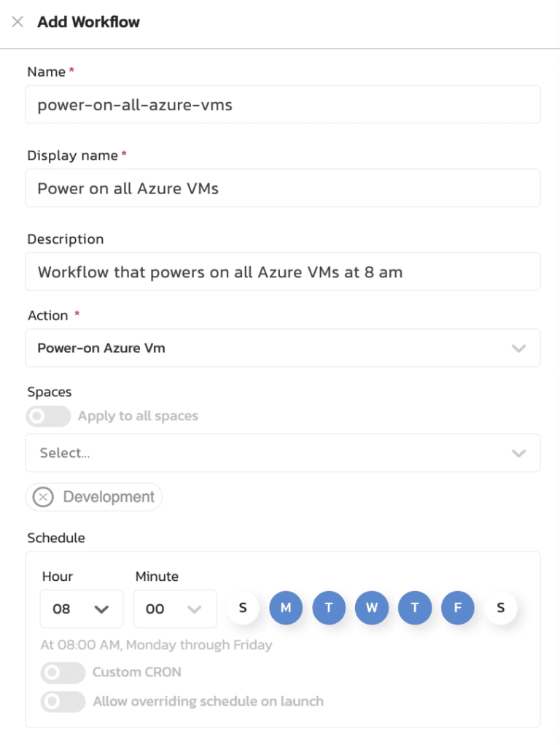Deselect Tuesday in the schedule
The width and height of the screenshot is (560, 745).
tap(329, 608)
